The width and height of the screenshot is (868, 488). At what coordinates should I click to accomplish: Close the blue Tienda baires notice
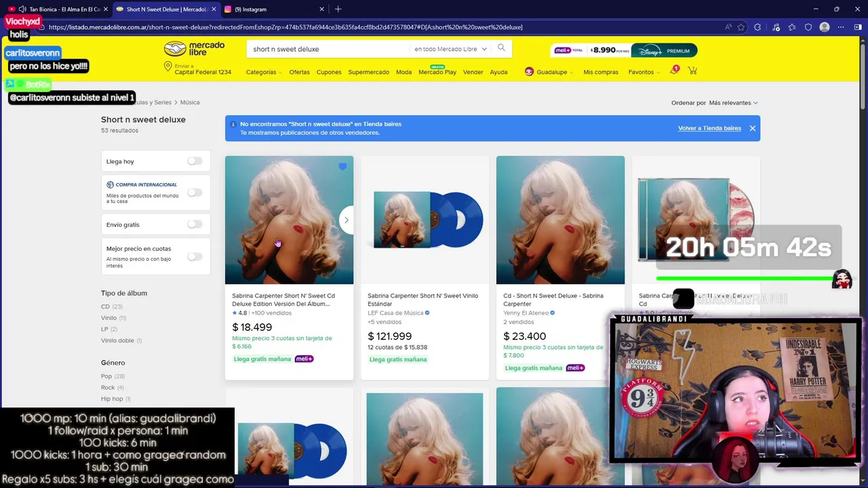click(x=752, y=128)
